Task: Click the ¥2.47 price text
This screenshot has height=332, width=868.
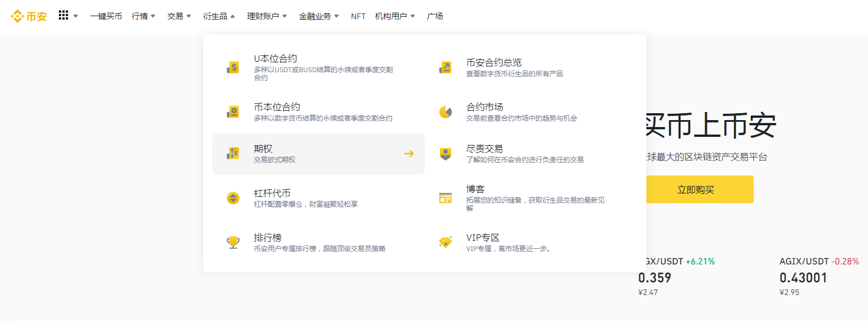Action: pyautogui.click(x=648, y=292)
